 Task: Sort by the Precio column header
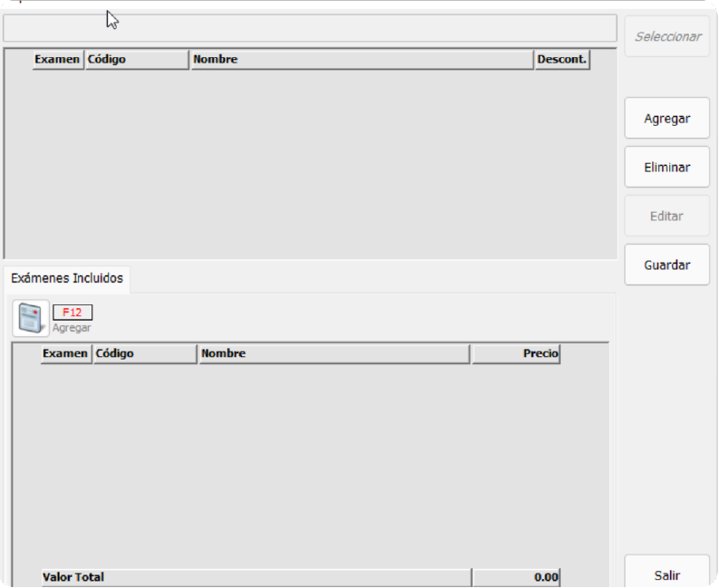[516, 354]
